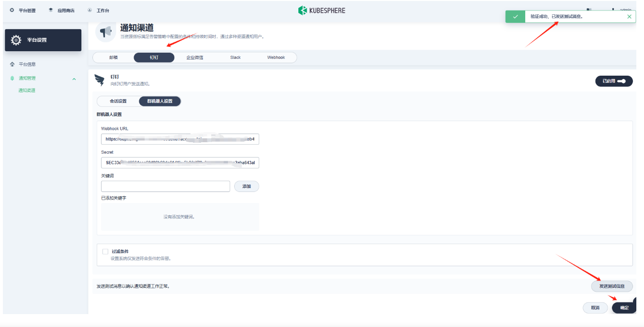Image resolution: width=644 pixels, height=327 pixels.
Task: Select the 钉钉 tab
Action: (x=154, y=57)
